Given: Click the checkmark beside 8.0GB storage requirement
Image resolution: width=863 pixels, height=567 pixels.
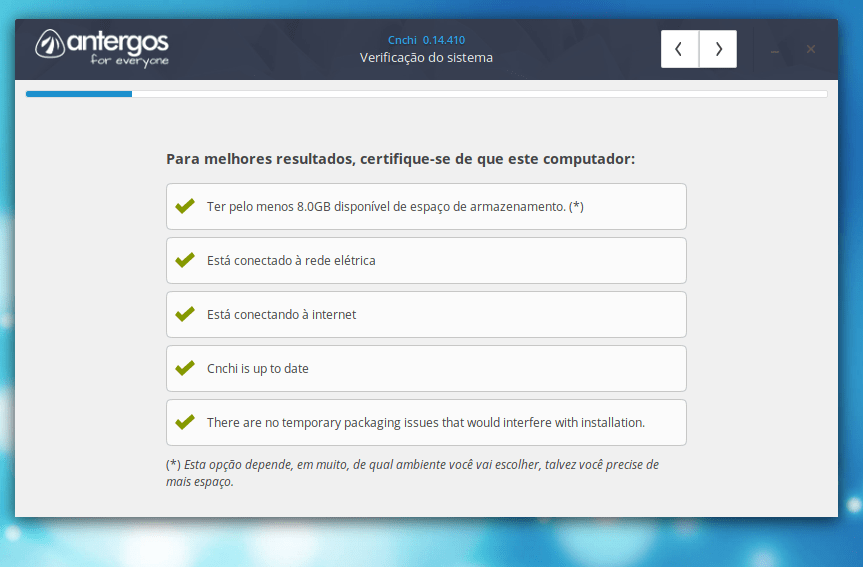Looking at the screenshot, I should coord(185,206).
